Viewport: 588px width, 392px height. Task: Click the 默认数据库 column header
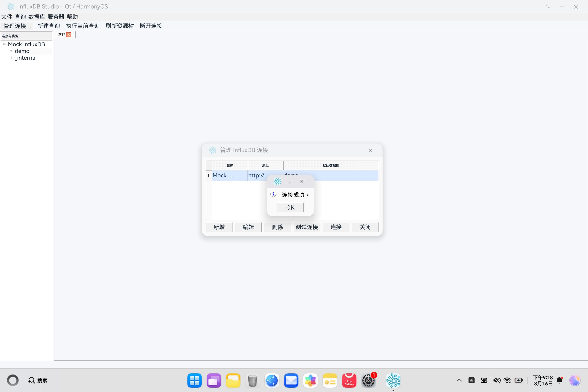[x=331, y=165]
